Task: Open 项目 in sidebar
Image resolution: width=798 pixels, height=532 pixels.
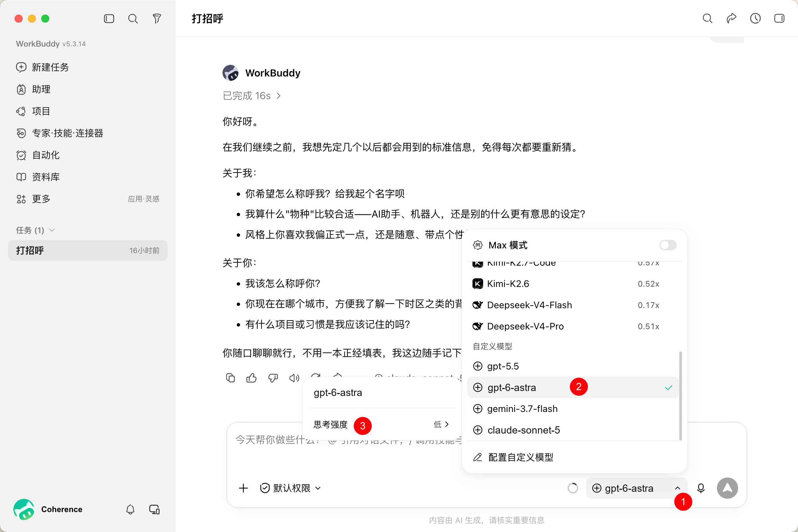Action: [x=87, y=111]
